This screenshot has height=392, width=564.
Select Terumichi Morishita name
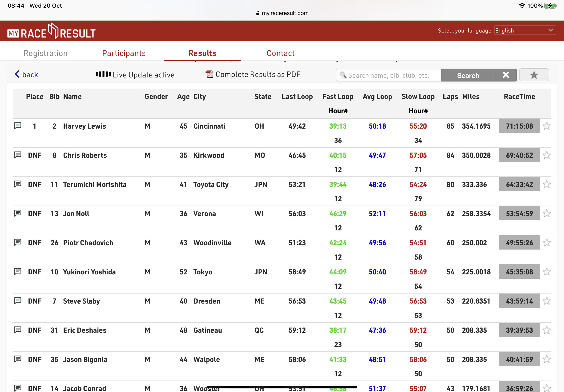[95, 185]
